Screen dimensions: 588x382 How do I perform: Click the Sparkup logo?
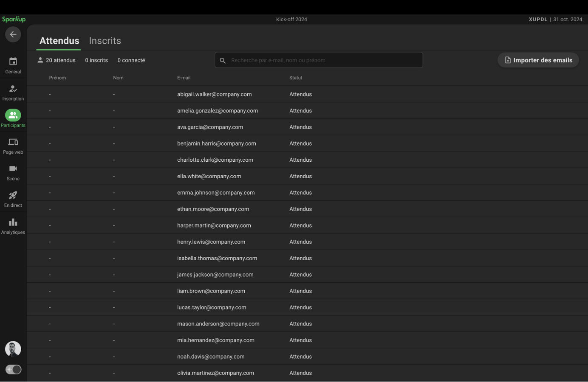14,19
